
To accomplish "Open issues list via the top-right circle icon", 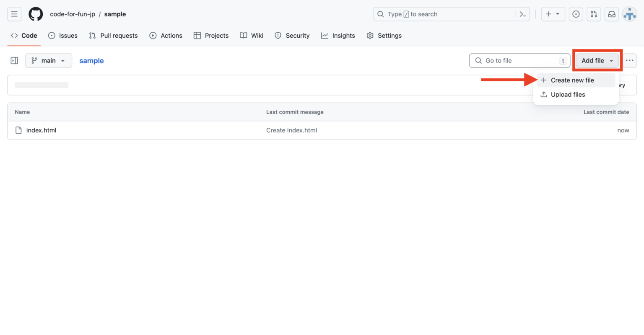I will tap(576, 14).
